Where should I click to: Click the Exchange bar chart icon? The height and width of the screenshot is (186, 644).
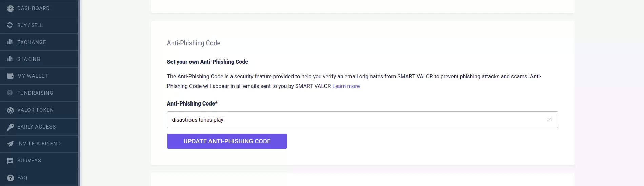tap(10, 42)
